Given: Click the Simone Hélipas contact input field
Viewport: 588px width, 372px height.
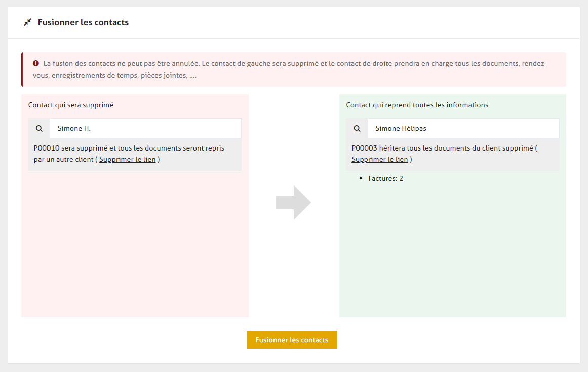Looking at the screenshot, I should (463, 129).
